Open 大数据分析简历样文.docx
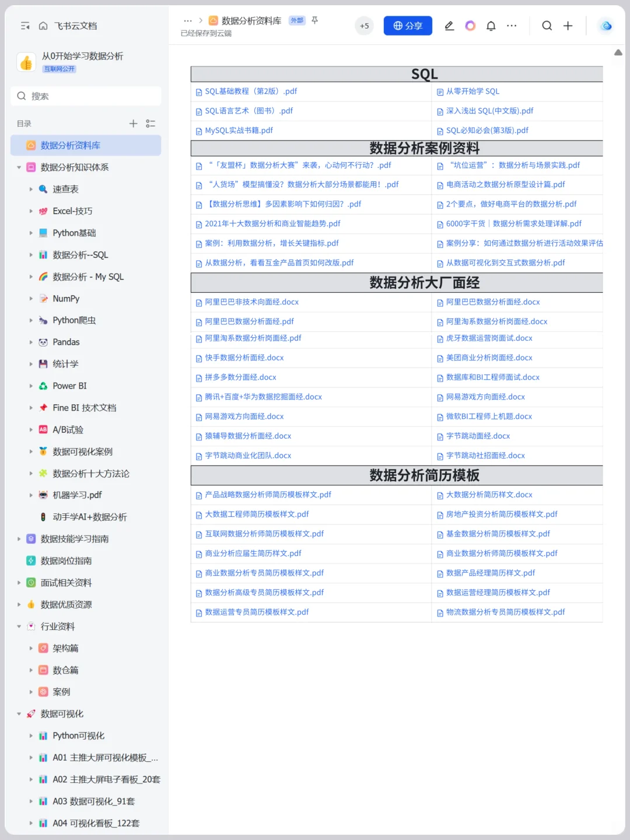The image size is (630, 840). click(x=489, y=495)
